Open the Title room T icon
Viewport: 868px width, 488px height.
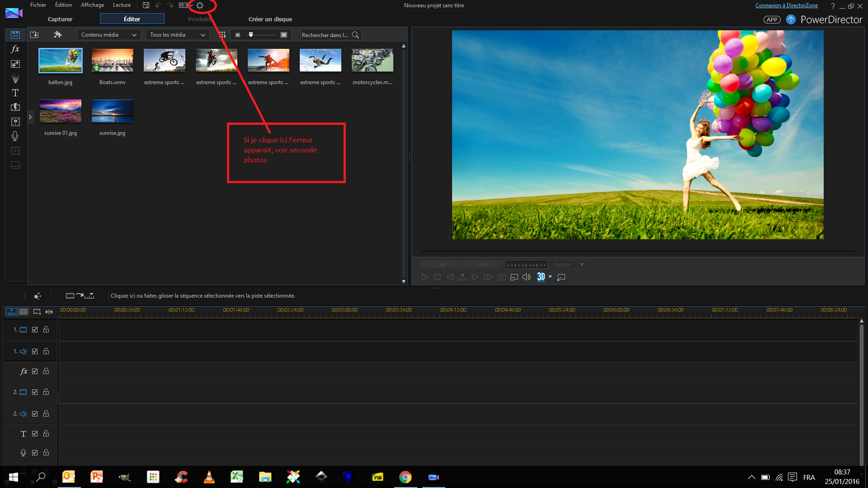pyautogui.click(x=15, y=93)
